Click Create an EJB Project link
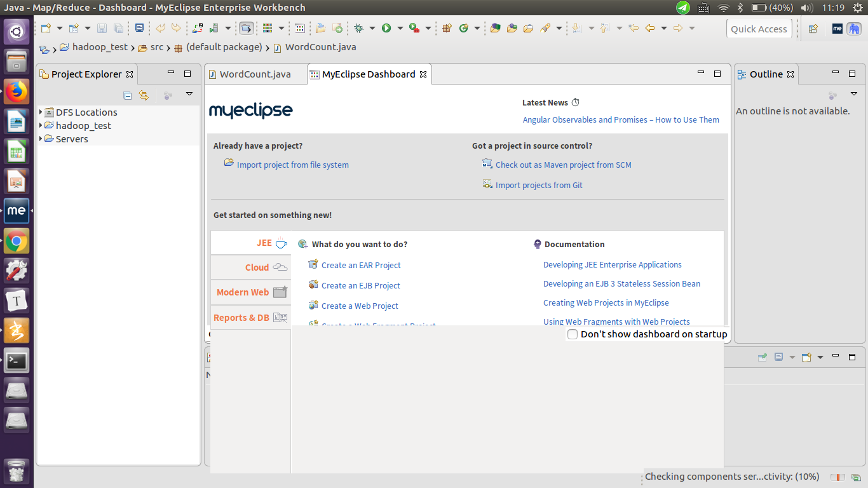Image resolution: width=868 pixels, height=488 pixels. pos(361,285)
